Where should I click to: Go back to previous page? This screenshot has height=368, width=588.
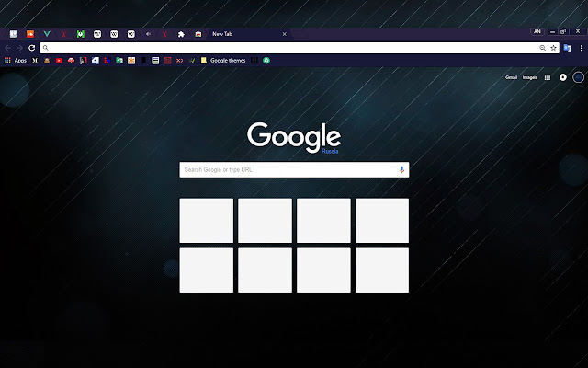click(8, 48)
